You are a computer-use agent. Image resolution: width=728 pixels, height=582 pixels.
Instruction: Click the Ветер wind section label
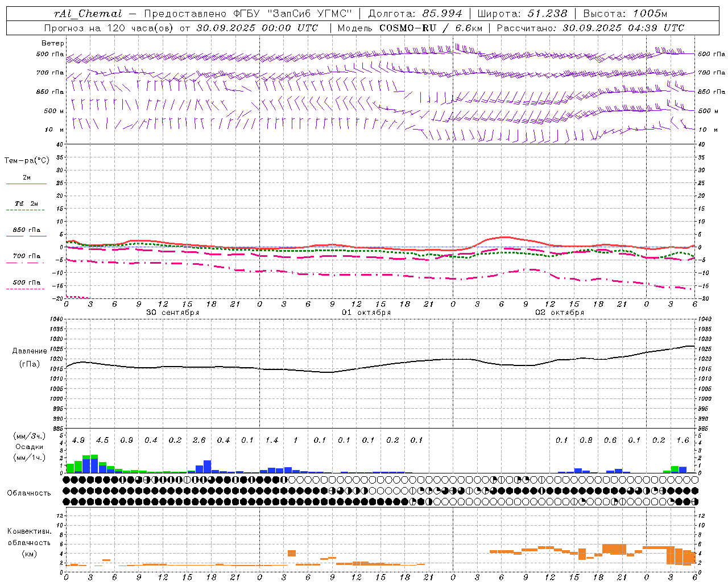tap(53, 43)
